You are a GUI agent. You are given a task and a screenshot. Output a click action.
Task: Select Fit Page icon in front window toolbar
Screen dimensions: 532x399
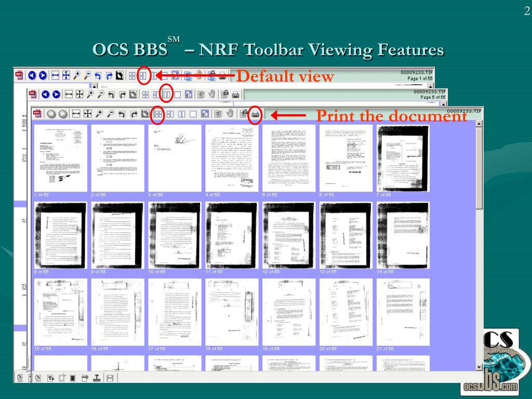click(x=87, y=114)
